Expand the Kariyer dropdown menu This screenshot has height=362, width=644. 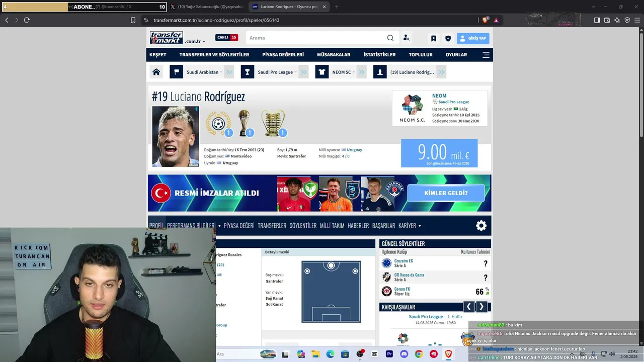click(420, 226)
